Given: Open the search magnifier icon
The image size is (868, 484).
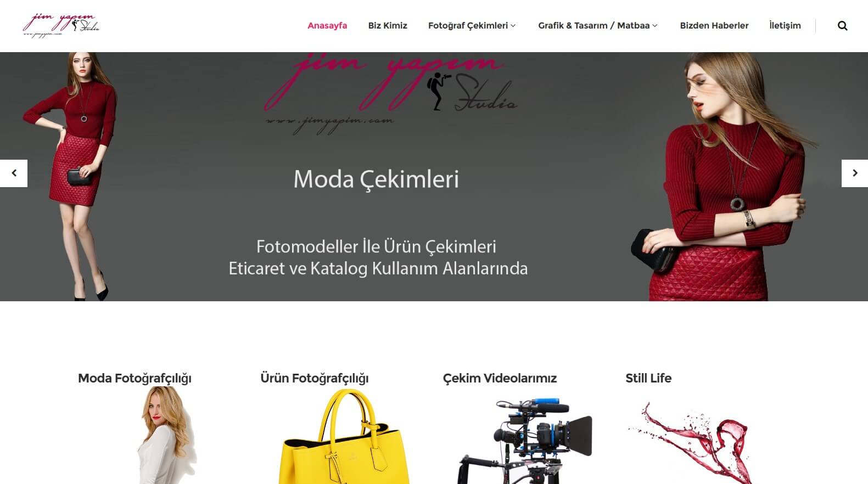Looking at the screenshot, I should 842,26.
